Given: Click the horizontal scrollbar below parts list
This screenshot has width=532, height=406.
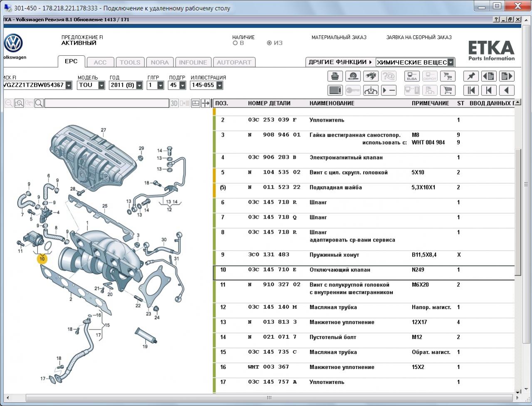Looking at the screenshot, I should pos(269,397).
